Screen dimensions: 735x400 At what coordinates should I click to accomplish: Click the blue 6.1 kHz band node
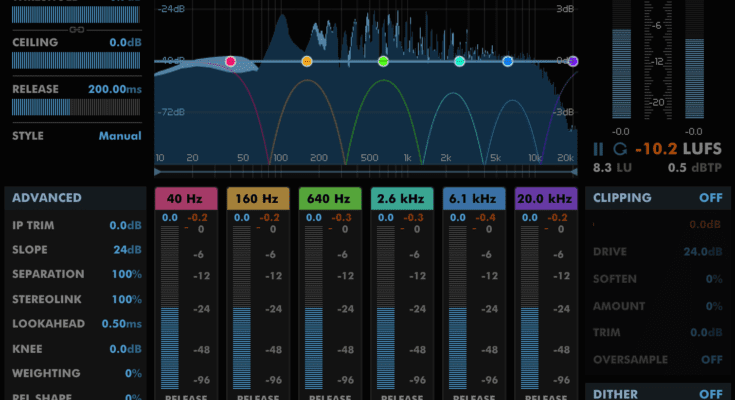508,62
